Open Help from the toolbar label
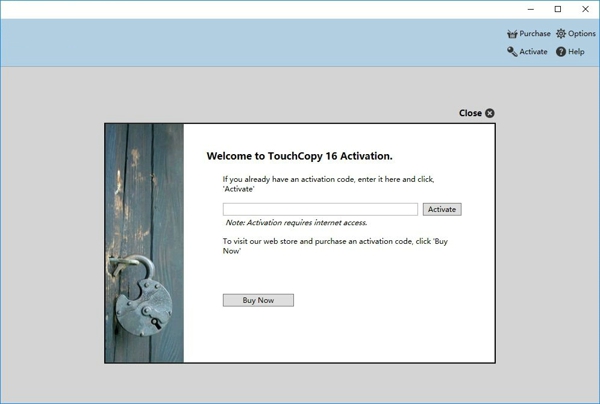 click(x=576, y=52)
